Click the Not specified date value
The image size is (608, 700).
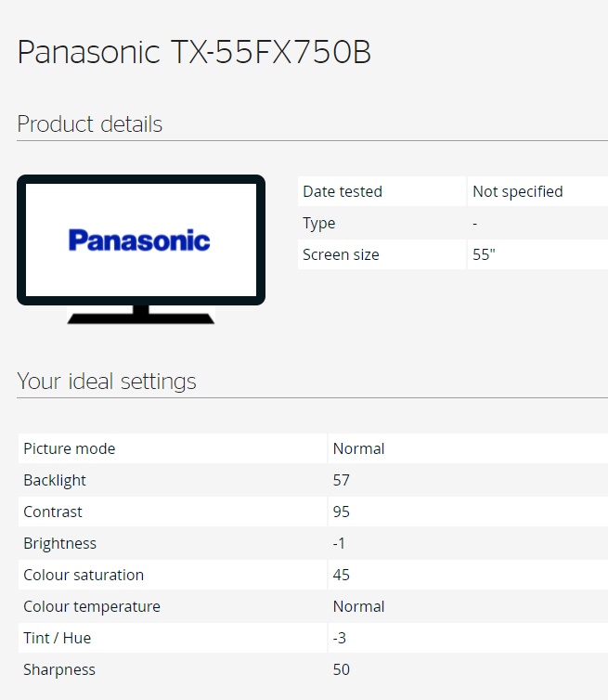518,191
